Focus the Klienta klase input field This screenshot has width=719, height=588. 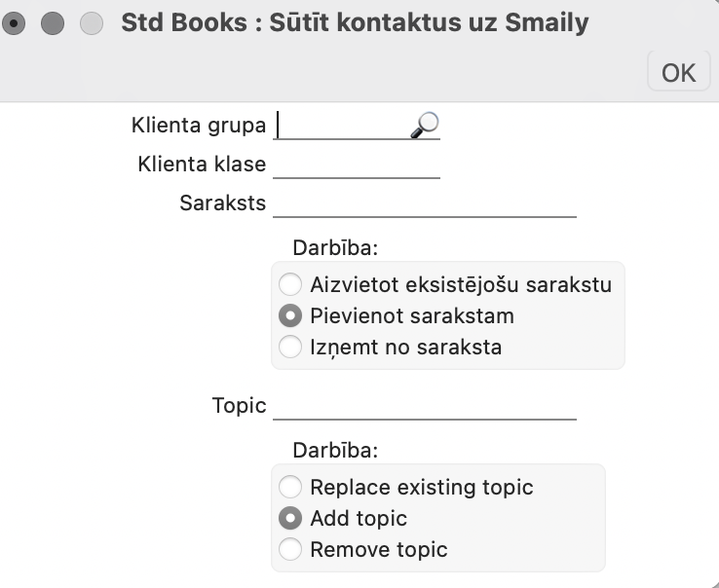[x=357, y=165]
